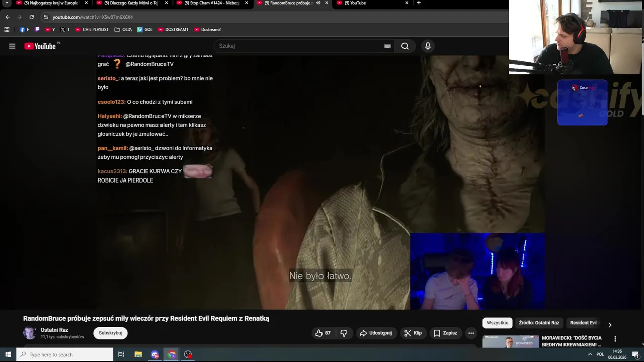Close the Najbogatszy kraj w Europie tab
Image resolution: width=644 pixels, height=362 pixels.
click(86, 3)
